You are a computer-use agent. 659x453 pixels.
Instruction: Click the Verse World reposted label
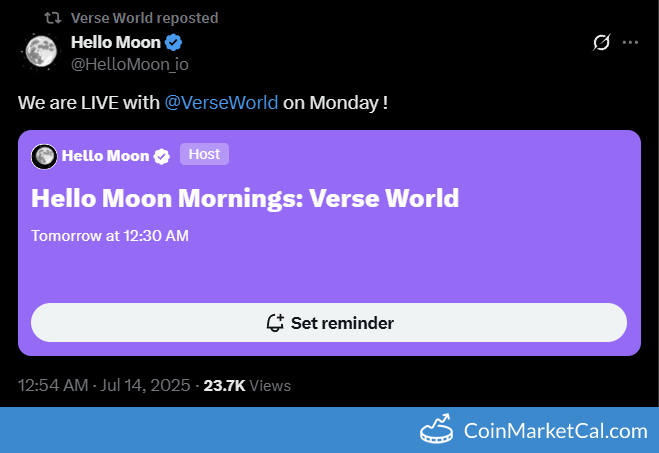(144, 18)
